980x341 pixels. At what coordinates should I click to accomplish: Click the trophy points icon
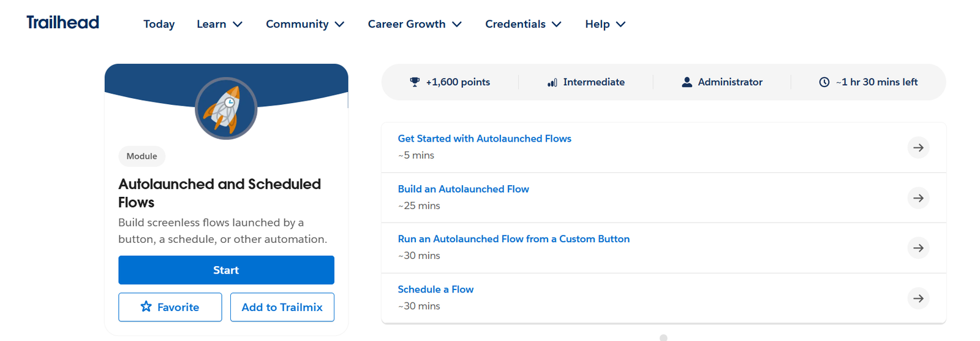coord(415,82)
